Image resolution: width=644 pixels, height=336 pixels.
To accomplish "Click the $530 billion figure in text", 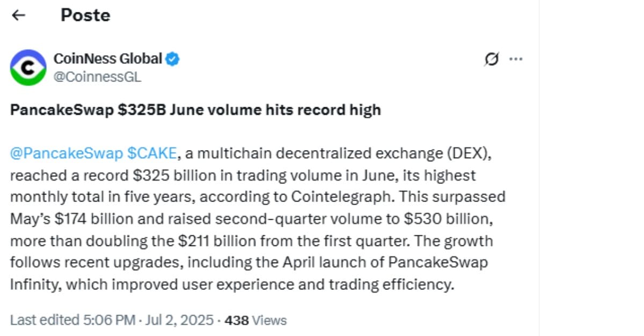I will [456, 219].
